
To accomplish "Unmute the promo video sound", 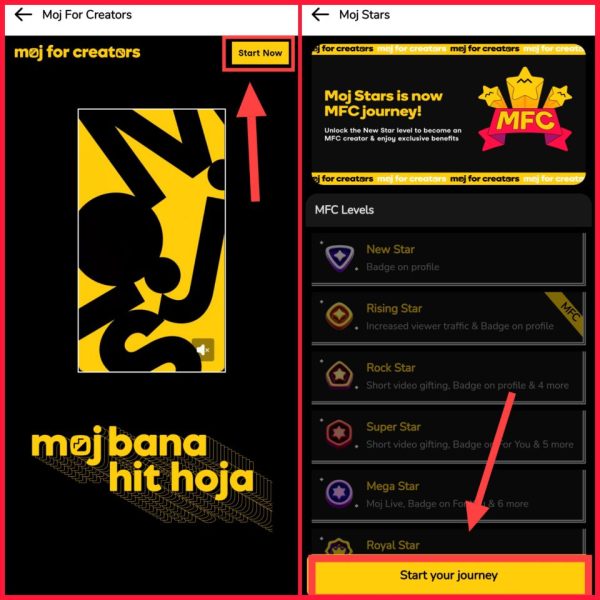I will [203, 349].
